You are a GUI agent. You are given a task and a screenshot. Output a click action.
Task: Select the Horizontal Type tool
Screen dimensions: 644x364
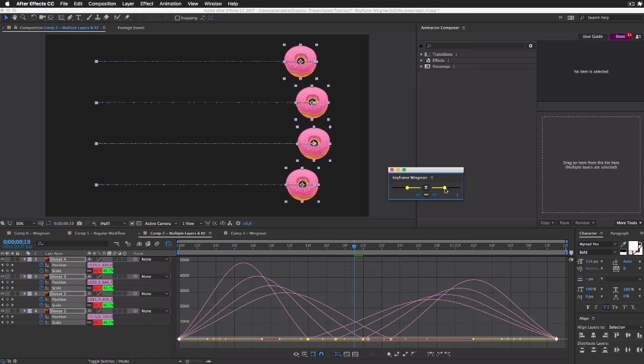coord(78,17)
